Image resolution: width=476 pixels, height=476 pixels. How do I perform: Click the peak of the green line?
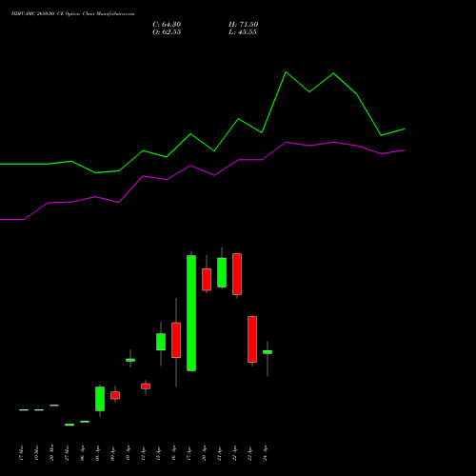pos(286,72)
